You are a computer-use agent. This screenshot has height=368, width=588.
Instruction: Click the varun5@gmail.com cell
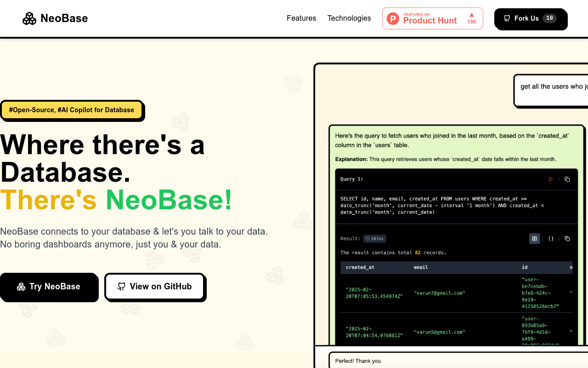tap(440, 332)
